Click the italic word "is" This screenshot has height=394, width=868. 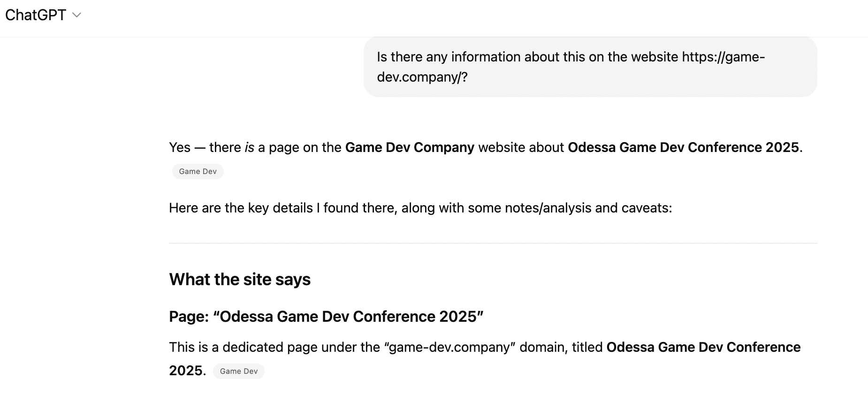(x=249, y=147)
